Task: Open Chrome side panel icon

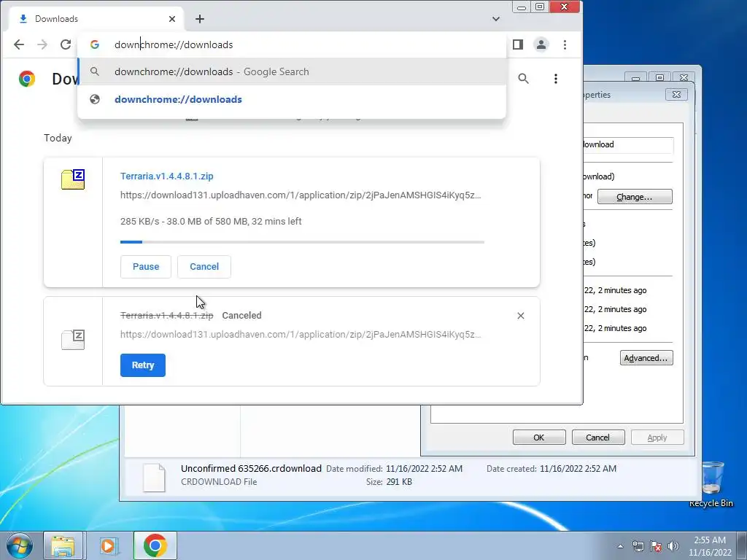Action: 518,44
